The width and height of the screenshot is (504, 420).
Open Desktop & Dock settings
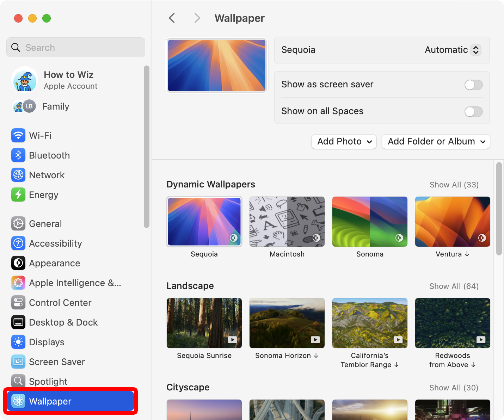pyautogui.click(x=63, y=322)
